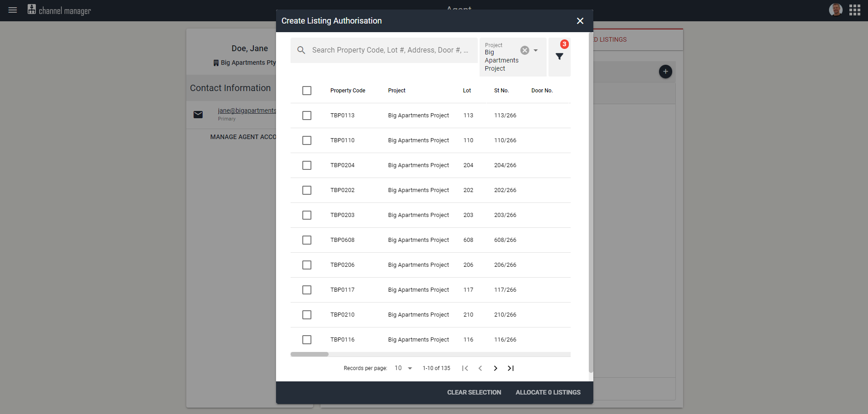This screenshot has height=414, width=868.
Task: Check the checkbox for TBP0608
Action: (x=306, y=240)
